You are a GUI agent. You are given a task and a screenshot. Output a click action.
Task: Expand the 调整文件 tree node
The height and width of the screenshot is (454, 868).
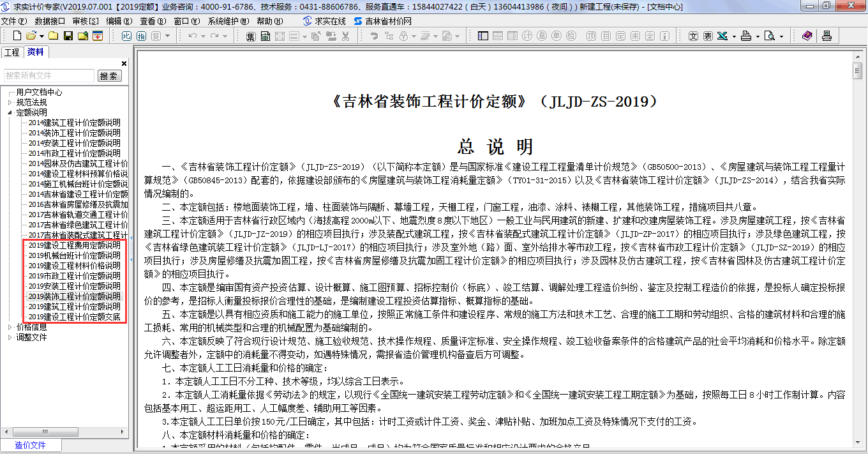coord(10,337)
